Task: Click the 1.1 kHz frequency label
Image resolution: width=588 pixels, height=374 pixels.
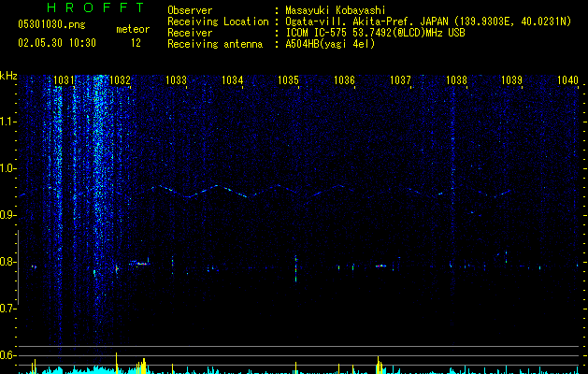Action: 7,122
